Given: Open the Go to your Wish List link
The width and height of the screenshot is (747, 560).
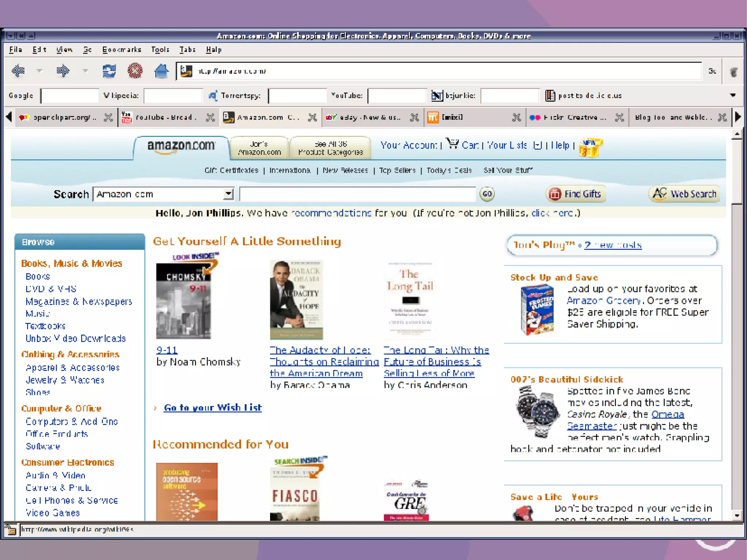Looking at the screenshot, I should click(213, 408).
